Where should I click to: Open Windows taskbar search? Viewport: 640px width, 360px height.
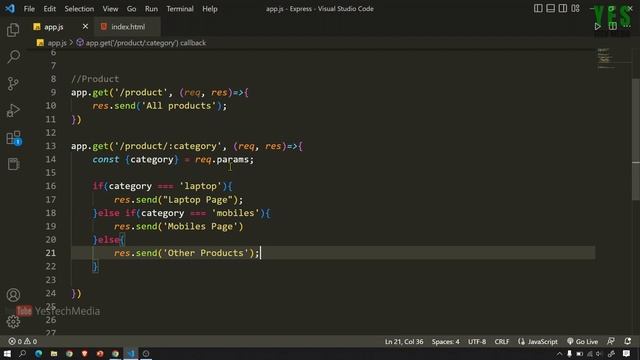[22, 353]
